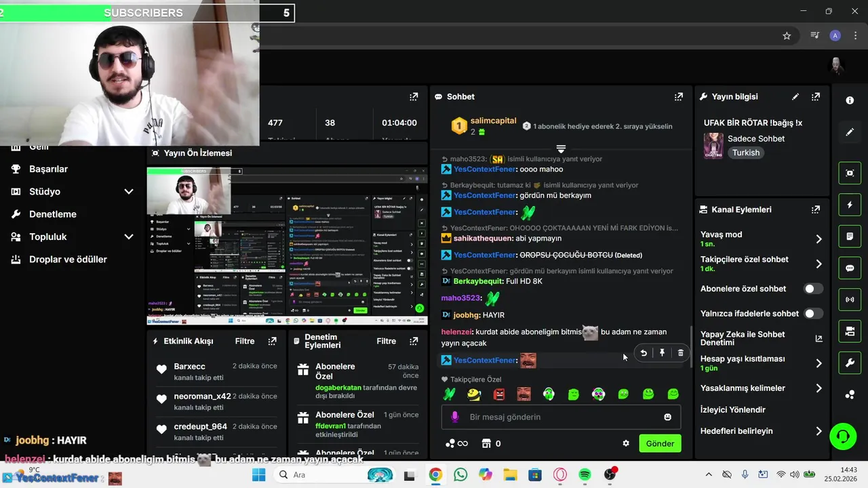
Task: Open the profile avatar at top right
Action: click(x=837, y=65)
